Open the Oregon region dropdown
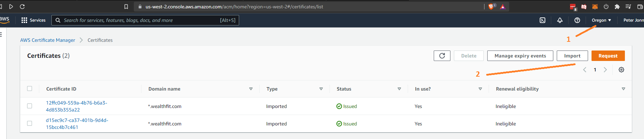The height and width of the screenshot is (139, 644). pyautogui.click(x=601, y=20)
